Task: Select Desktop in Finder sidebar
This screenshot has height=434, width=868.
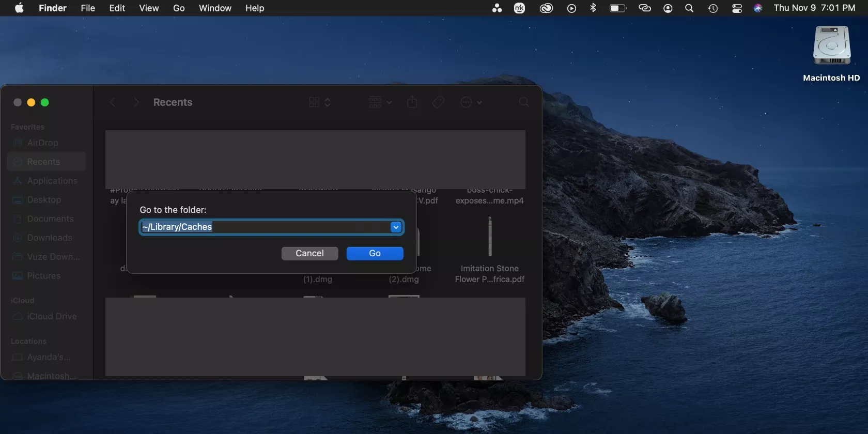Action: (x=47, y=200)
